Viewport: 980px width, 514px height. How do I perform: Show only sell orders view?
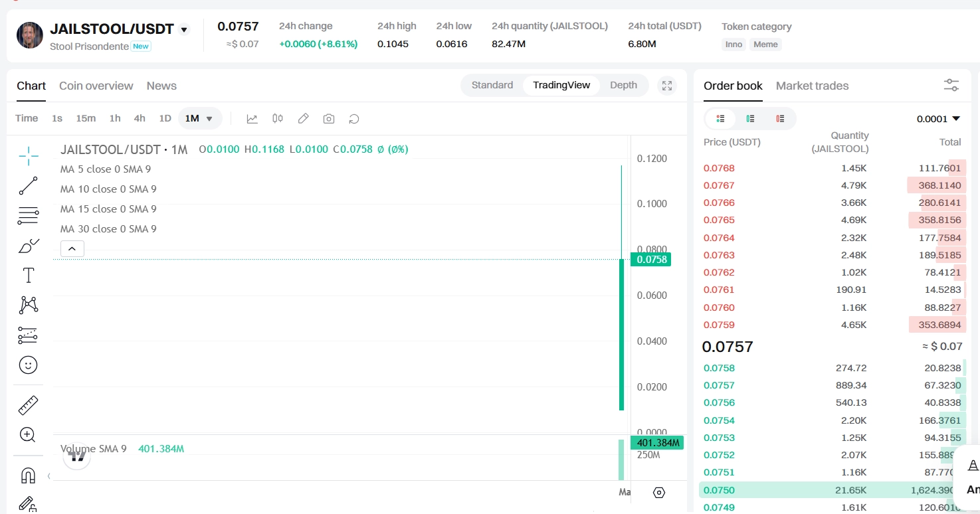tap(780, 119)
